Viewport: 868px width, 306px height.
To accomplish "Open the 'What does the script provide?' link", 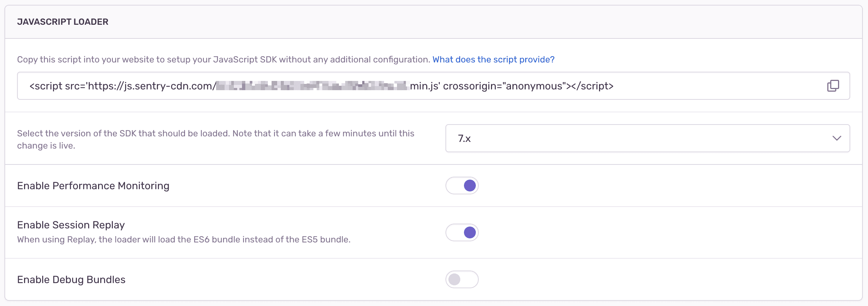I will point(493,59).
